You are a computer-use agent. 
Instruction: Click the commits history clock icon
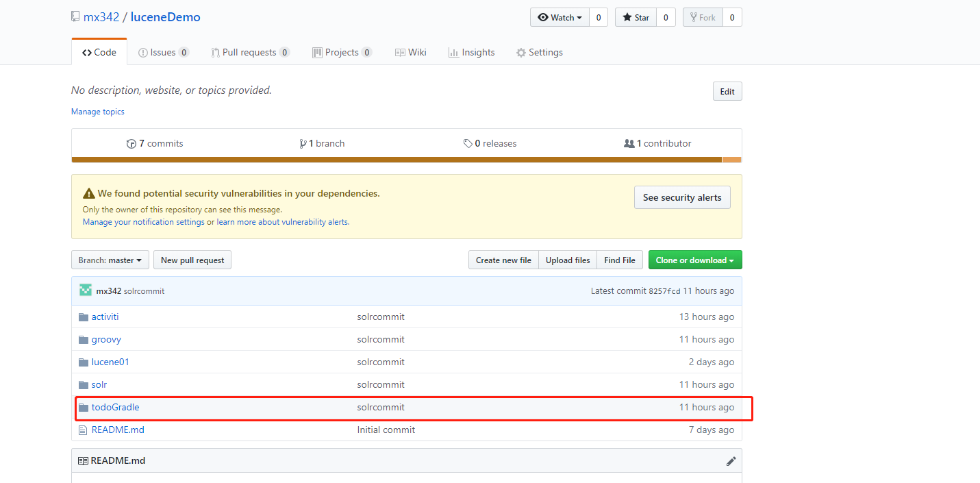click(131, 143)
